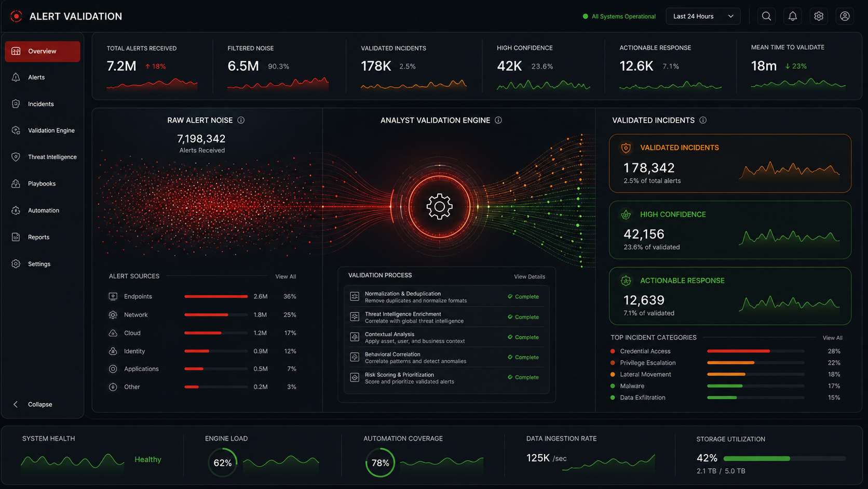This screenshot has height=489, width=868.
Task: Click View All for Top Incident Categories
Action: [833, 338]
